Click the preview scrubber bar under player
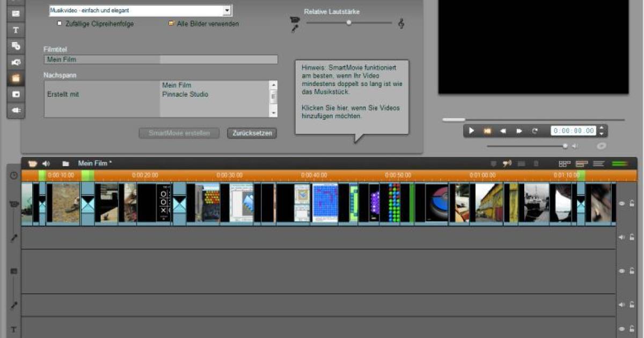The width and height of the screenshot is (644, 338). click(533, 119)
